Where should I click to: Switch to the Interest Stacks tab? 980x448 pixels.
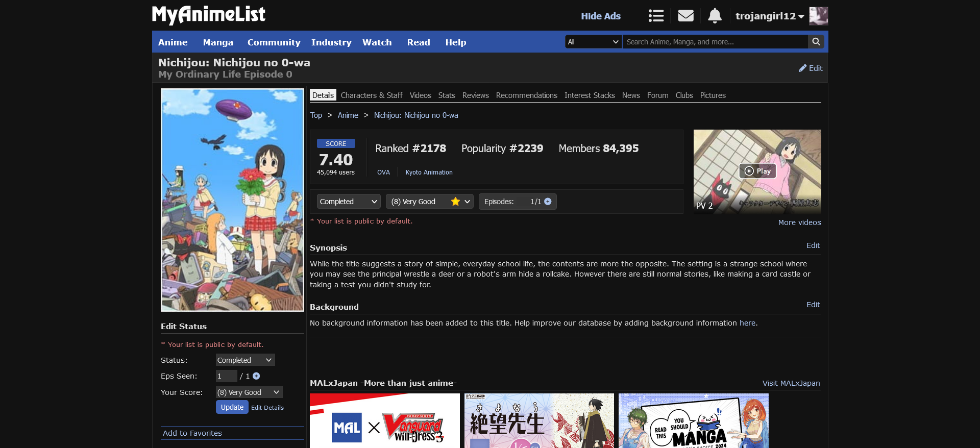(590, 95)
